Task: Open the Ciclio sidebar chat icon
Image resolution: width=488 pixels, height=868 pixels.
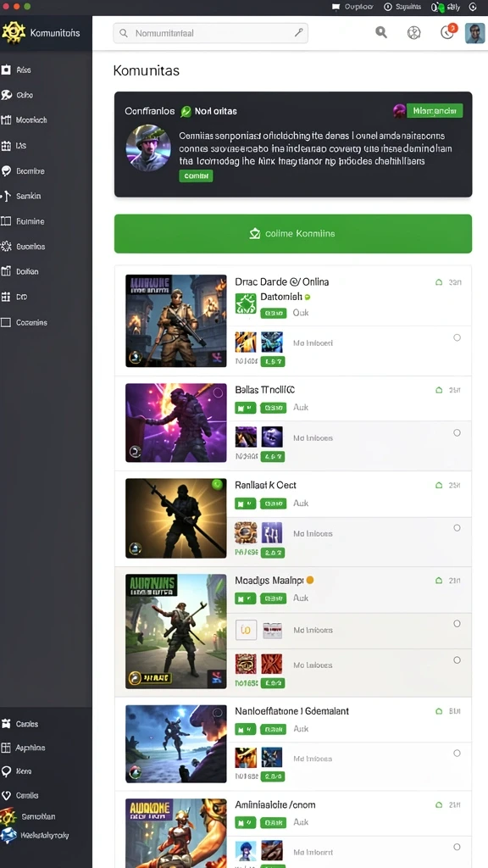Action: click(7, 95)
